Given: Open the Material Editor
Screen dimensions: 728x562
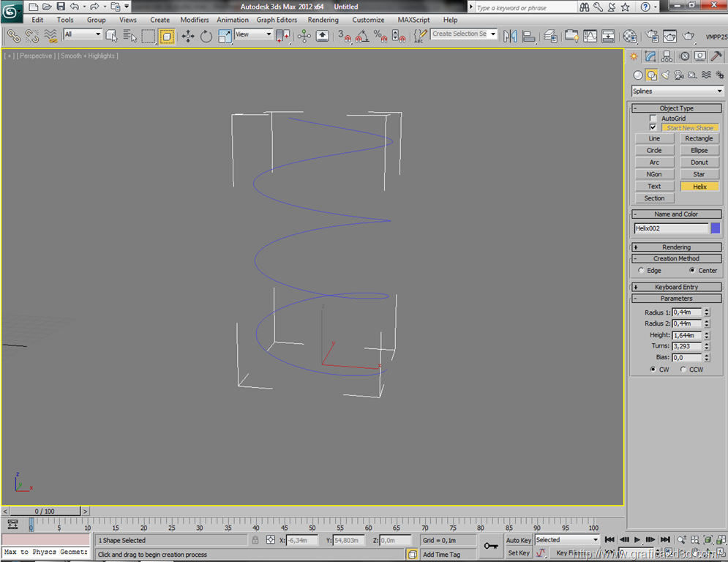Looking at the screenshot, I should [629, 36].
